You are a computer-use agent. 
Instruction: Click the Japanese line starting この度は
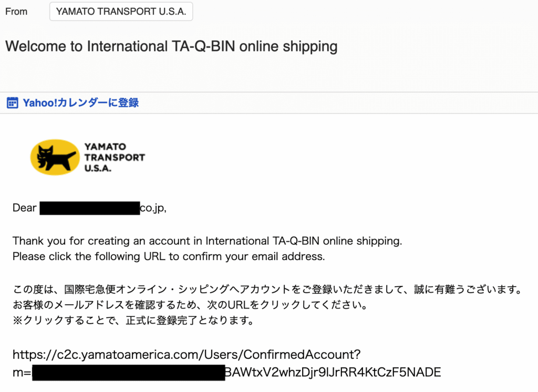tap(268, 290)
